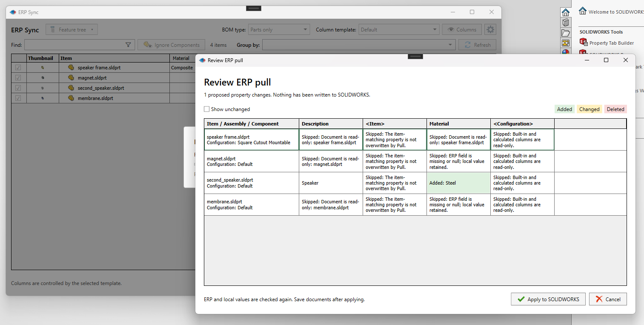Click the <Item> column header in review table
Viewport: 644px width, 325px height.
point(395,124)
